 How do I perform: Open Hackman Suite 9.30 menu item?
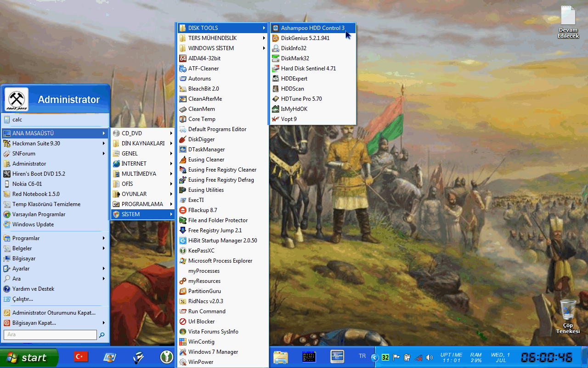(55, 144)
